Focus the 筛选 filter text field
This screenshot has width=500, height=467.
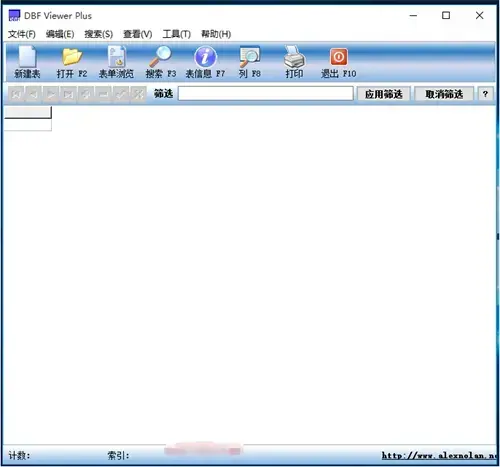tap(266, 93)
